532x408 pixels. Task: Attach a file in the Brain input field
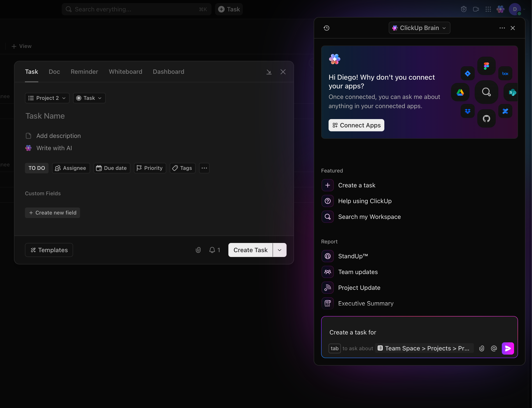click(x=481, y=348)
